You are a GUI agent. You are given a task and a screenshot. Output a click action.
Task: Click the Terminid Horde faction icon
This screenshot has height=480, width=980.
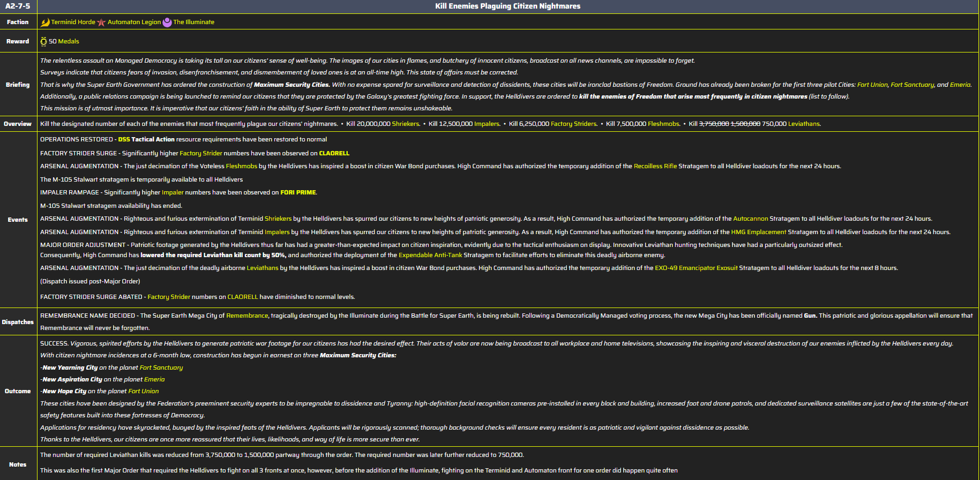45,22
